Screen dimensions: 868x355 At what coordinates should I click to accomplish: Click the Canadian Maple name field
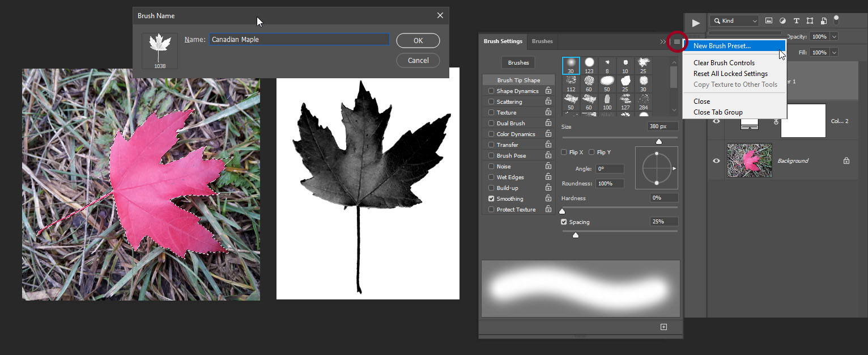pos(299,39)
